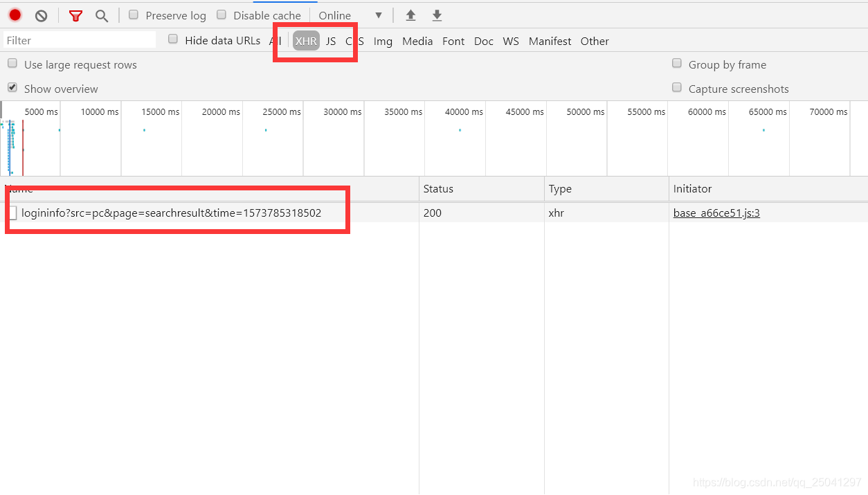
Task: Sort by the Type column header
Action: click(x=606, y=188)
